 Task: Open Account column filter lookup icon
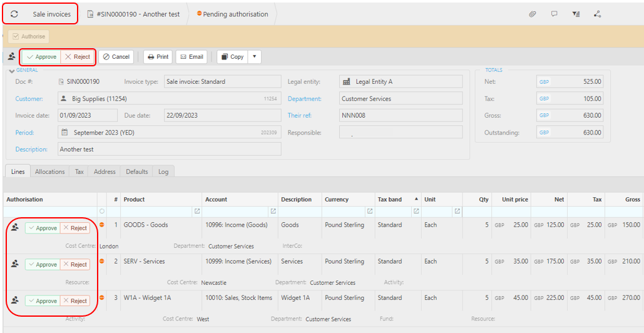[x=273, y=211]
